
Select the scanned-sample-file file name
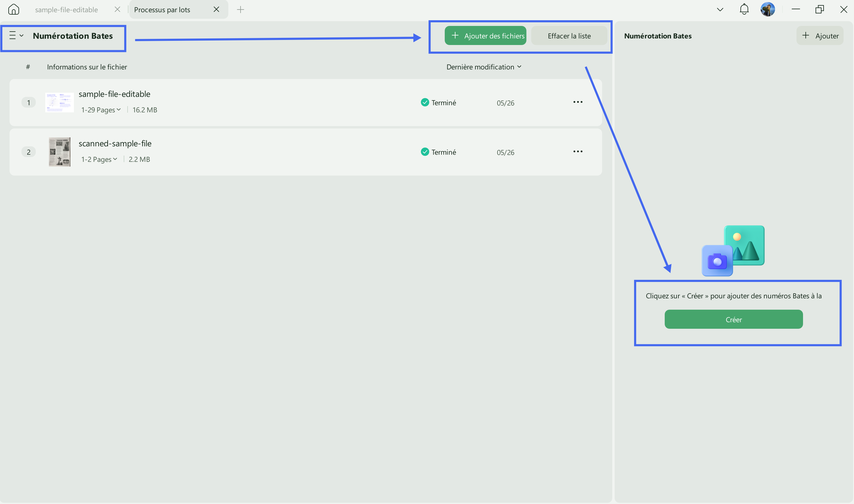115,143
